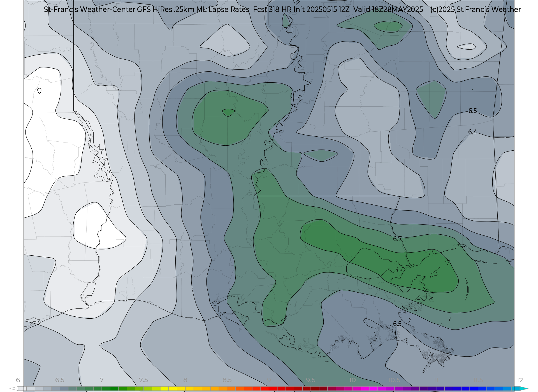
Task: Click the colorbar tick label 10
Action: pos(352,380)
